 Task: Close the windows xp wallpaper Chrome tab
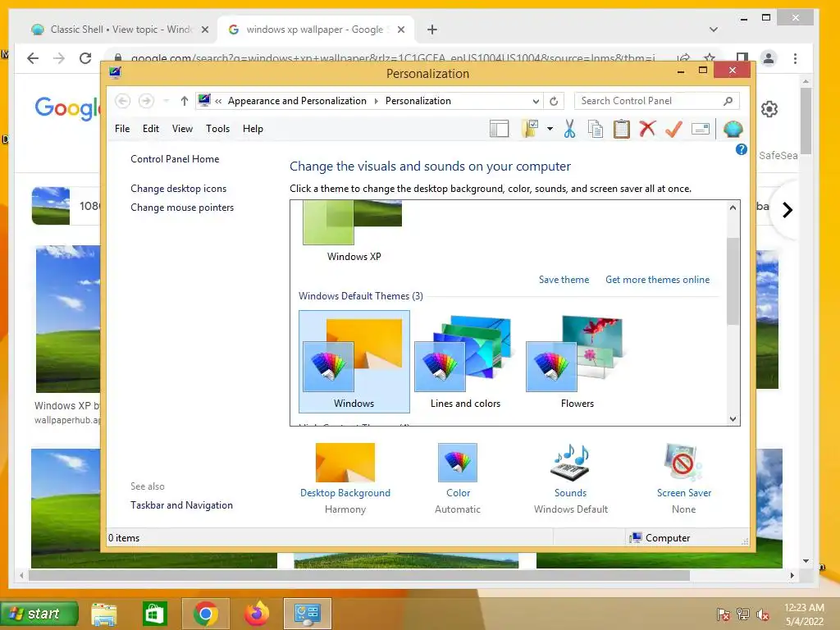click(400, 30)
